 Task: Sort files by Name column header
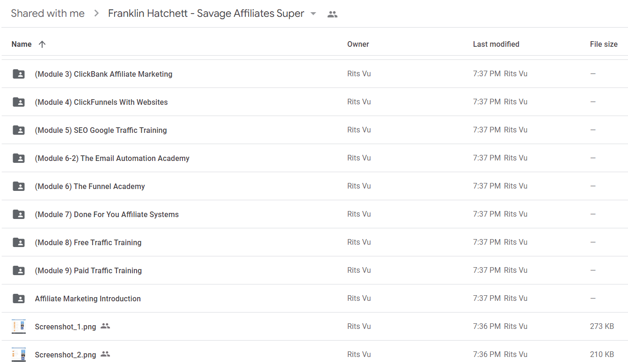[x=22, y=44]
